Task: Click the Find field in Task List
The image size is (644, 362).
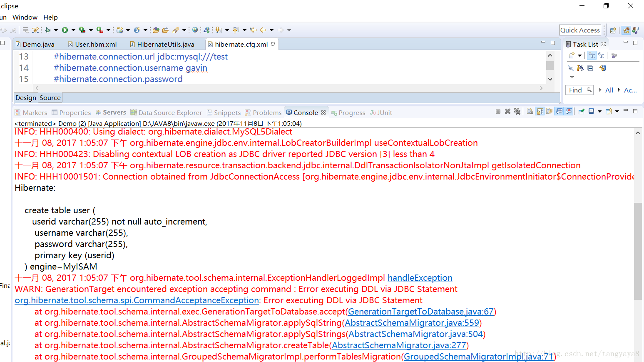Action: coord(579,90)
